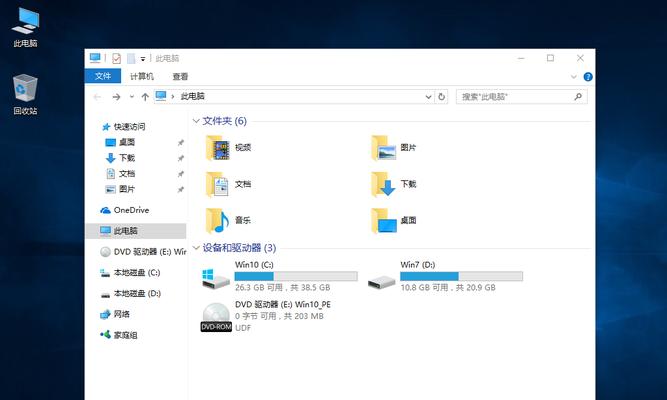Open the DVD-ROM drive (E:) Win10_PE

214,316
